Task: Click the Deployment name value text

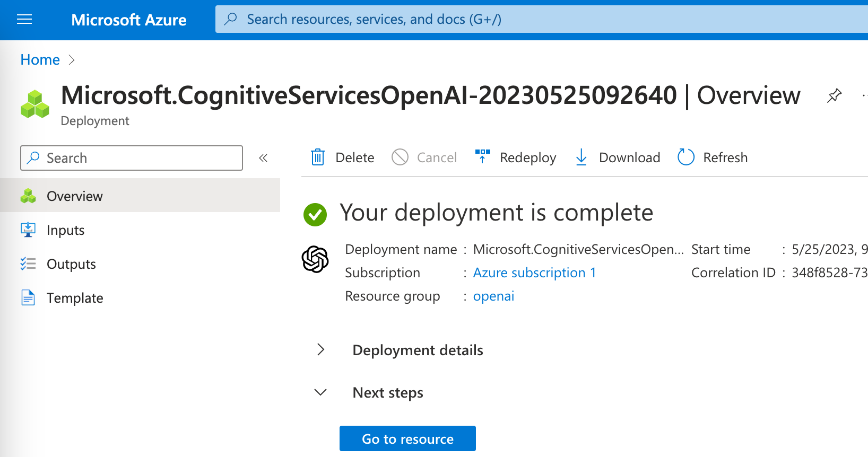Action: tap(578, 249)
